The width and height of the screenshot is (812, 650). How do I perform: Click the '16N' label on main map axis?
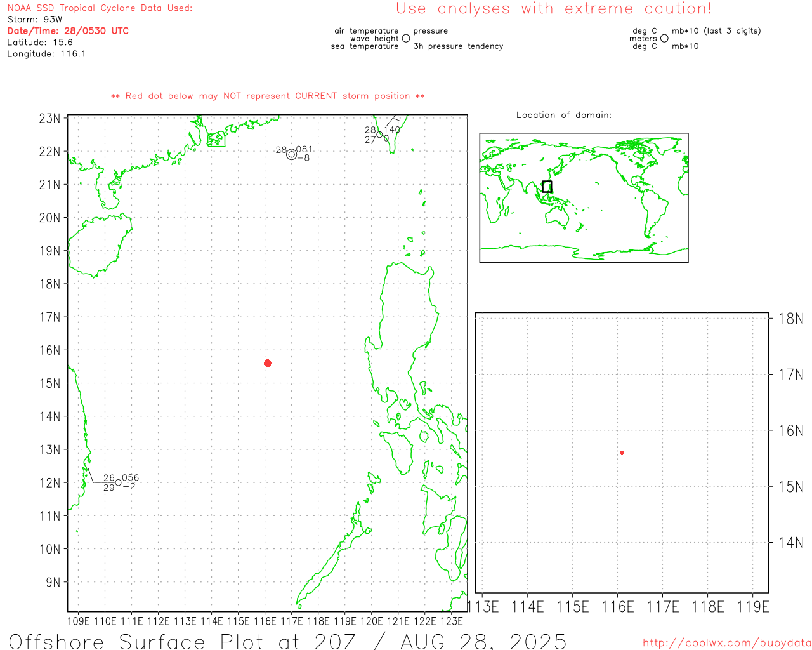point(49,350)
